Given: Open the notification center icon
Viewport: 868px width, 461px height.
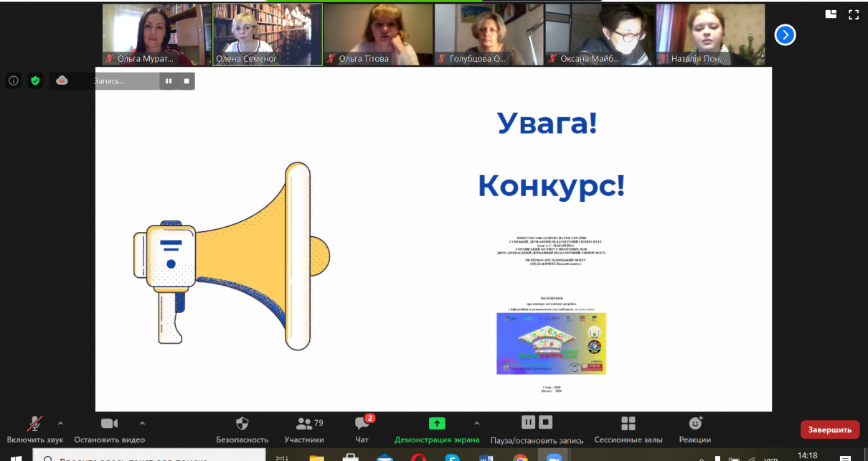Looking at the screenshot, I should click(x=846, y=457).
